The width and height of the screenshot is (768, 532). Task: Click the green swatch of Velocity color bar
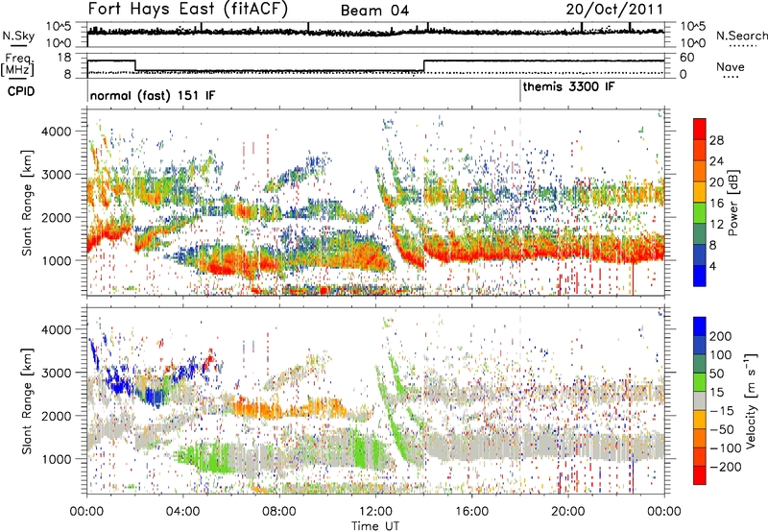click(x=700, y=382)
